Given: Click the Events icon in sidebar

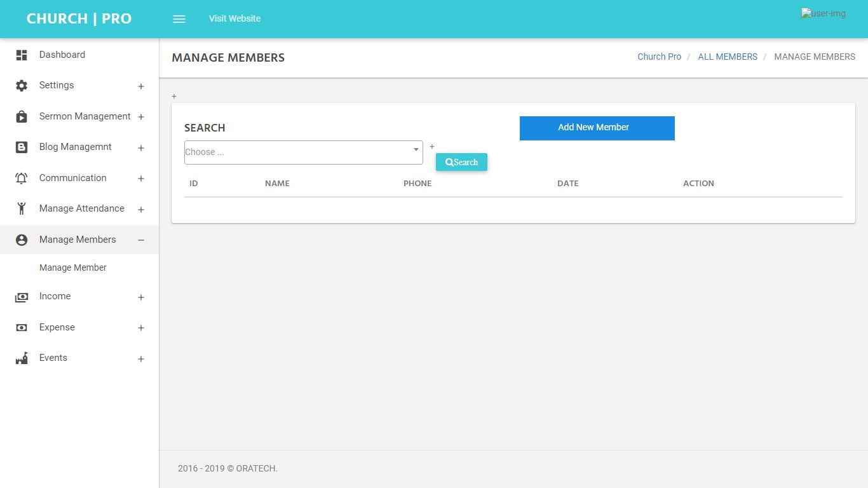Looking at the screenshot, I should pyautogui.click(x=22, y=358).
